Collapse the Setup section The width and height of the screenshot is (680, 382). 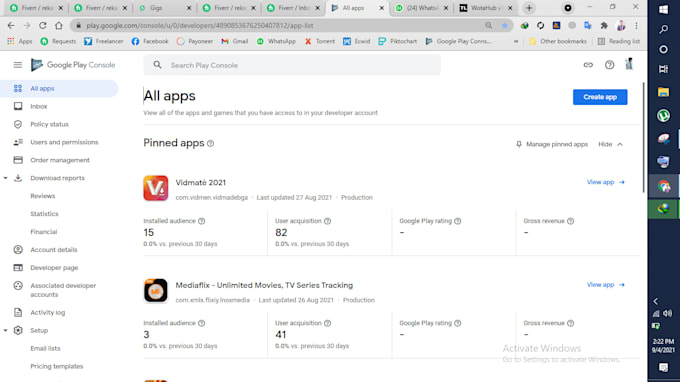(6, 330)
